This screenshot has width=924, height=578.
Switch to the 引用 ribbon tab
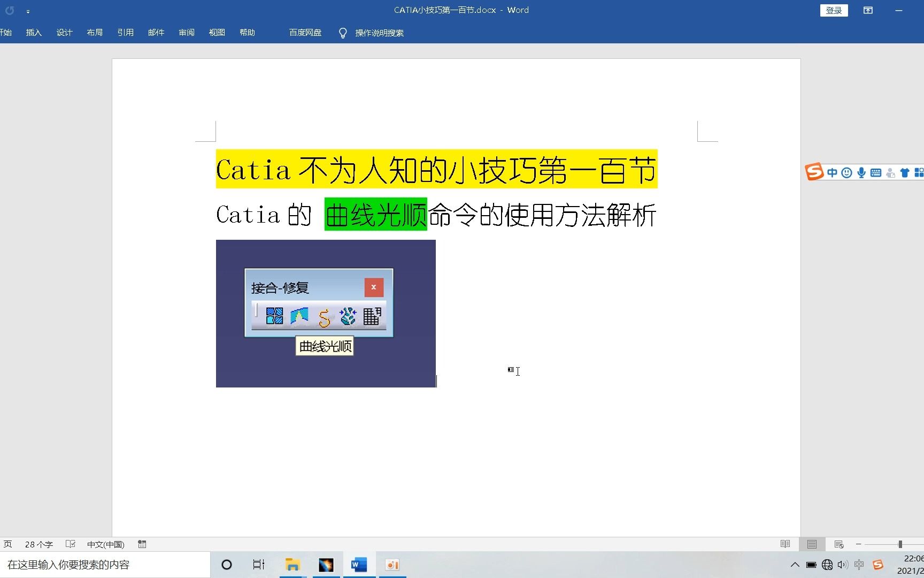click(x=125, y=33)
